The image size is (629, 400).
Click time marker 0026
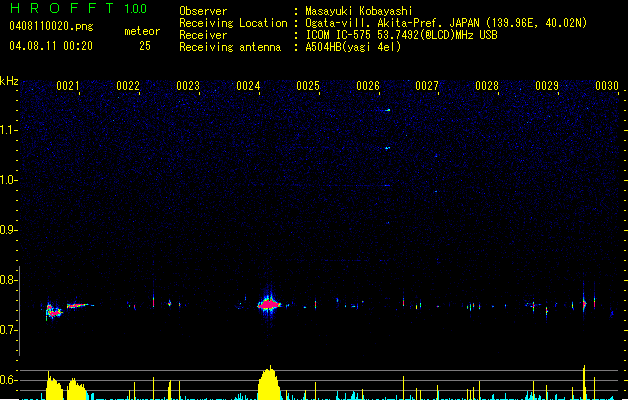click(368, 86)
